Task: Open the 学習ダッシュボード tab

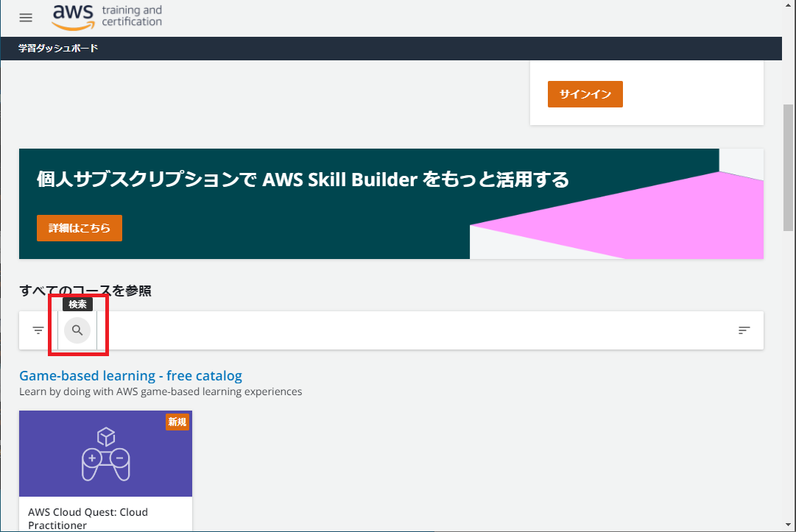Action: (58, 48)
